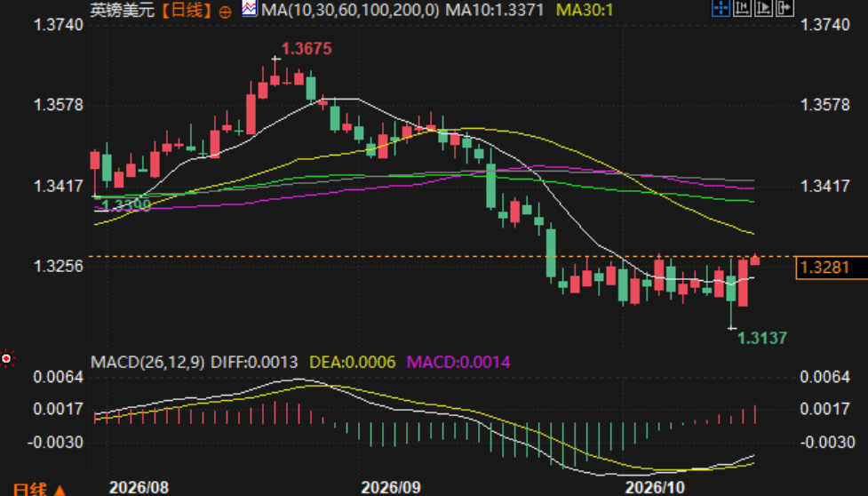This screenshot has width=868, height=496.
Task: Click the jump-to-chart-start axis icon
Action: [x=742, y=8]
